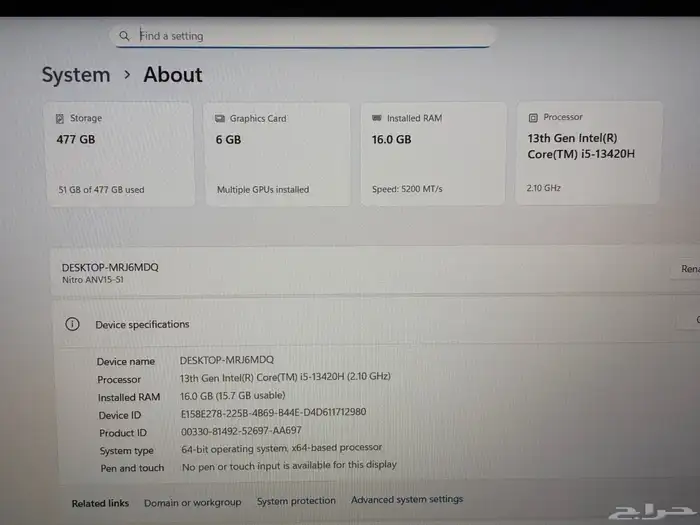Click the Device specifications info icon

[x=72, y=324]
